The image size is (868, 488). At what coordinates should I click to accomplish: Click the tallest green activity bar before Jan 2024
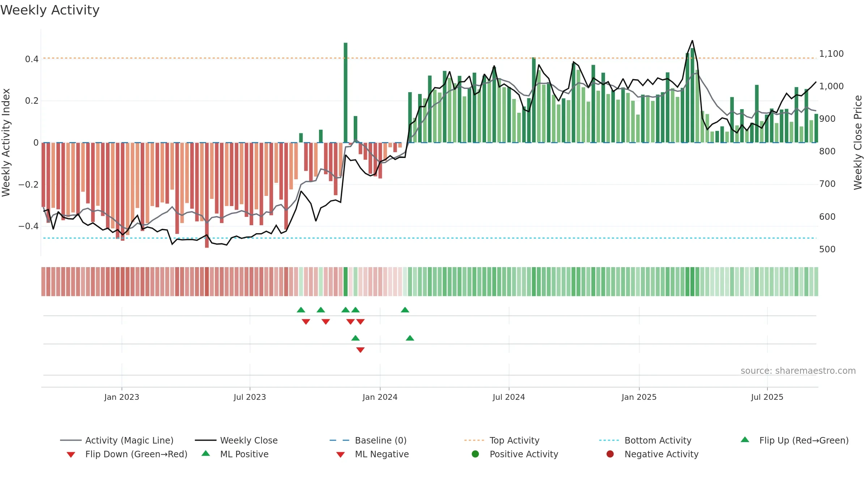pyautogui.click(x=345, y=93)
